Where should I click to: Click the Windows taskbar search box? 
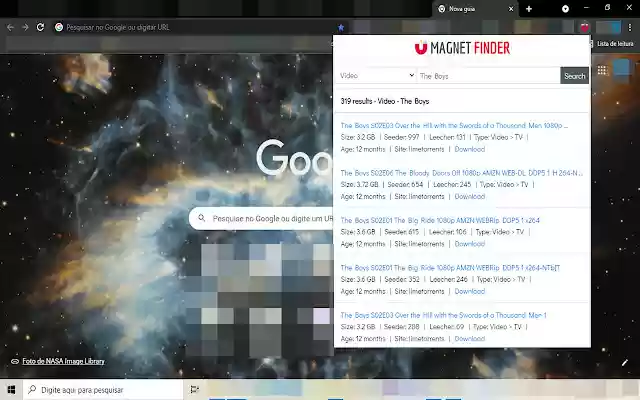103,390
